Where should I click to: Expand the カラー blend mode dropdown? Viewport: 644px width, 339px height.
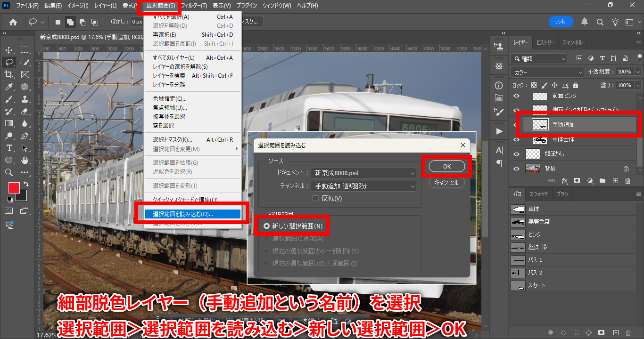(x=547, y=73)
